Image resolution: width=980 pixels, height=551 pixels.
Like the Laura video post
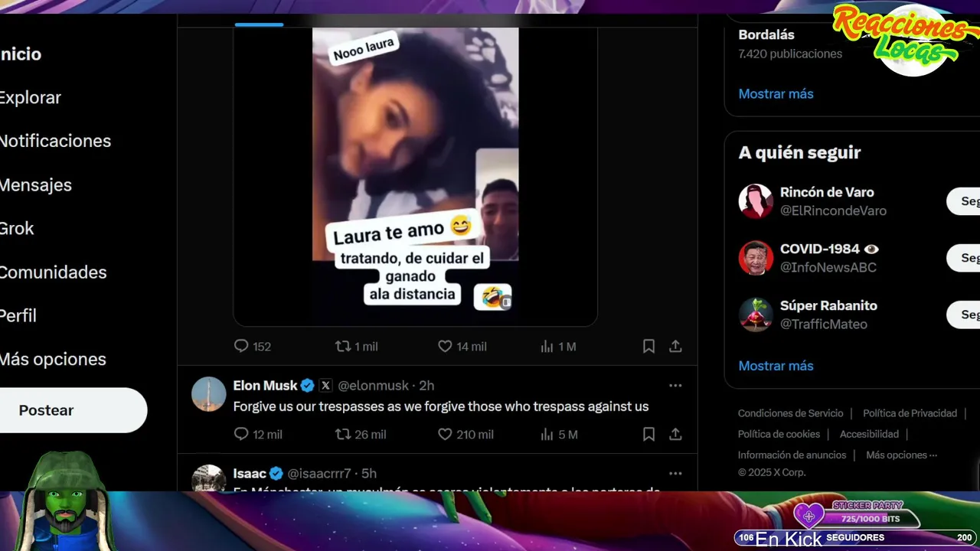click(462, 347)
